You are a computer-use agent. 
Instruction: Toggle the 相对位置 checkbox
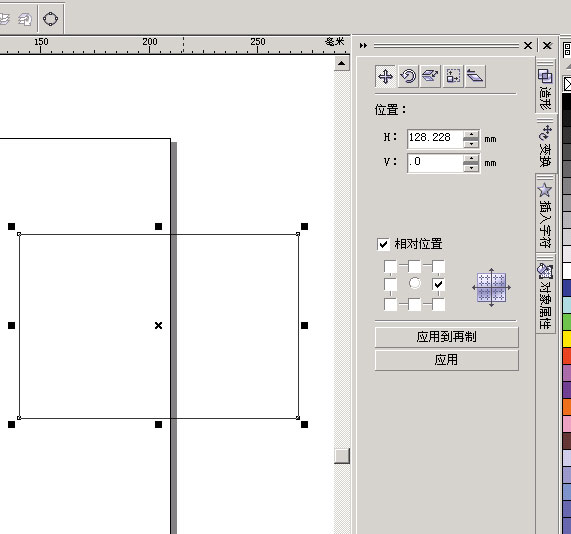tap(383, 244)
